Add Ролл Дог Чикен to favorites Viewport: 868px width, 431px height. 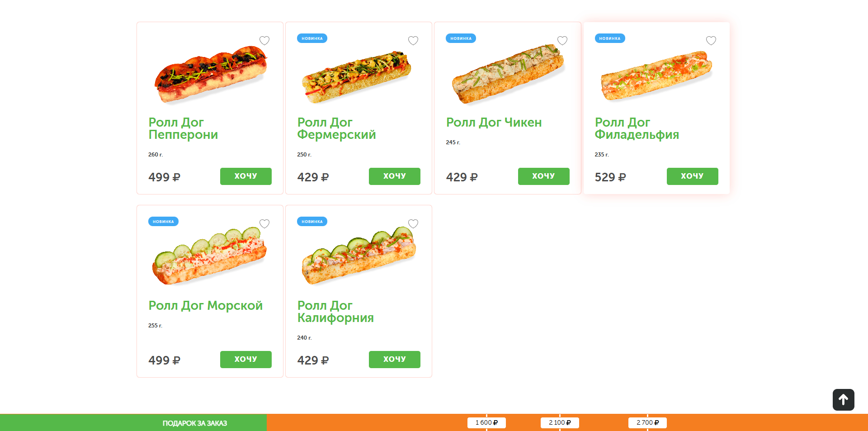coord(562,41)
